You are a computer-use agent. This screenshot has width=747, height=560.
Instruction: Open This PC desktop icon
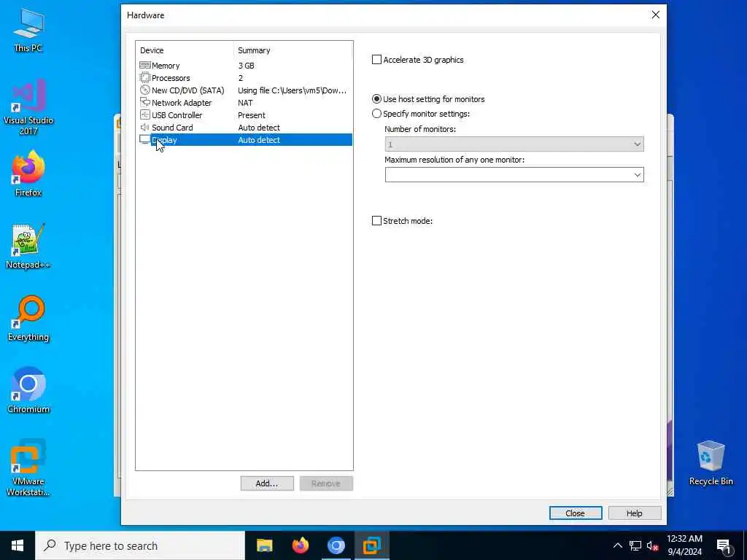[x=28, y=29]
